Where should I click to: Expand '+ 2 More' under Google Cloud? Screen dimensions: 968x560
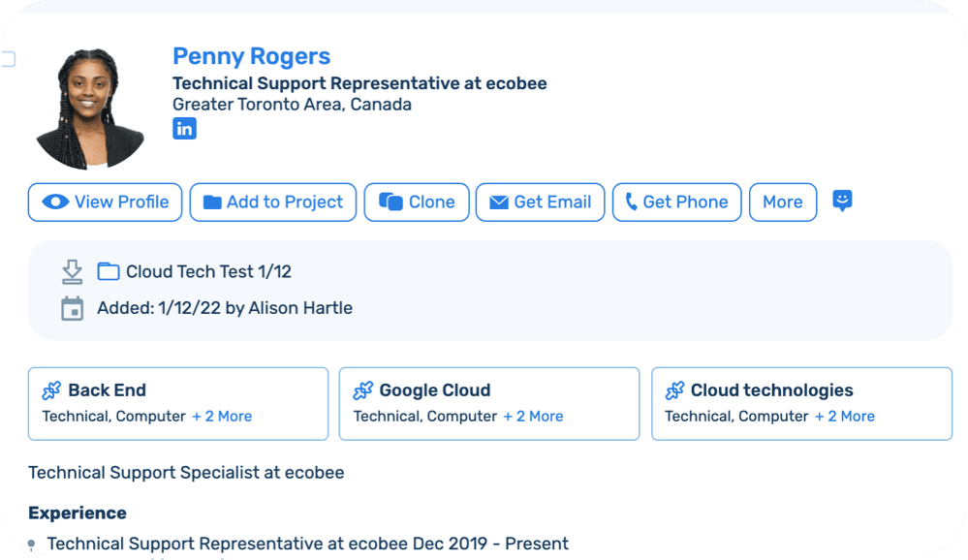click(533, 417)
